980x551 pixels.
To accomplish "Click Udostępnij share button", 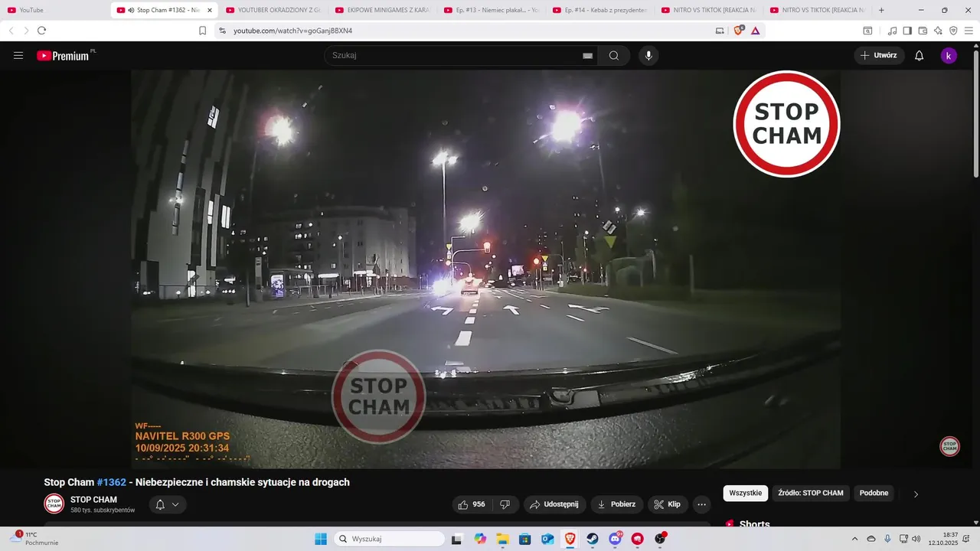I will 555,504.
